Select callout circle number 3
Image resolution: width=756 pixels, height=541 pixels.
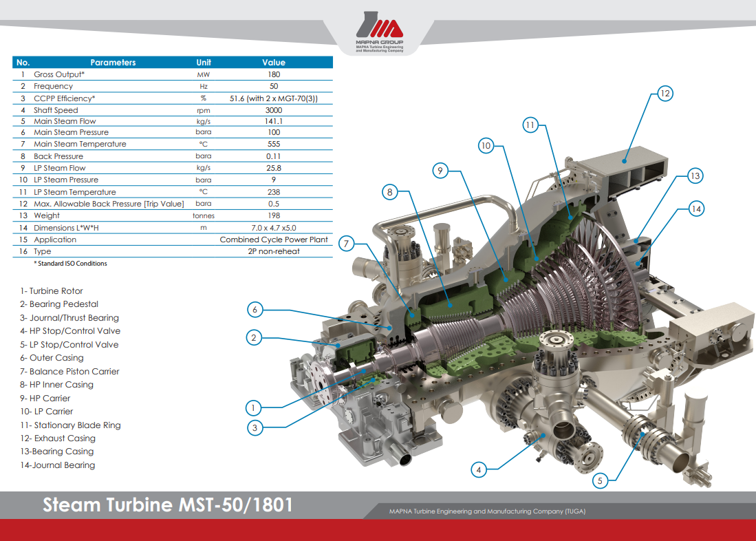tap(255, 427)
